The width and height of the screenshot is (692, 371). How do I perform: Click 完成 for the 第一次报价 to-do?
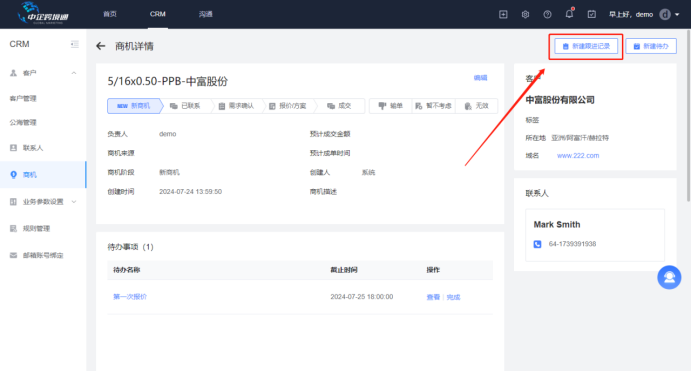(453, 297)
